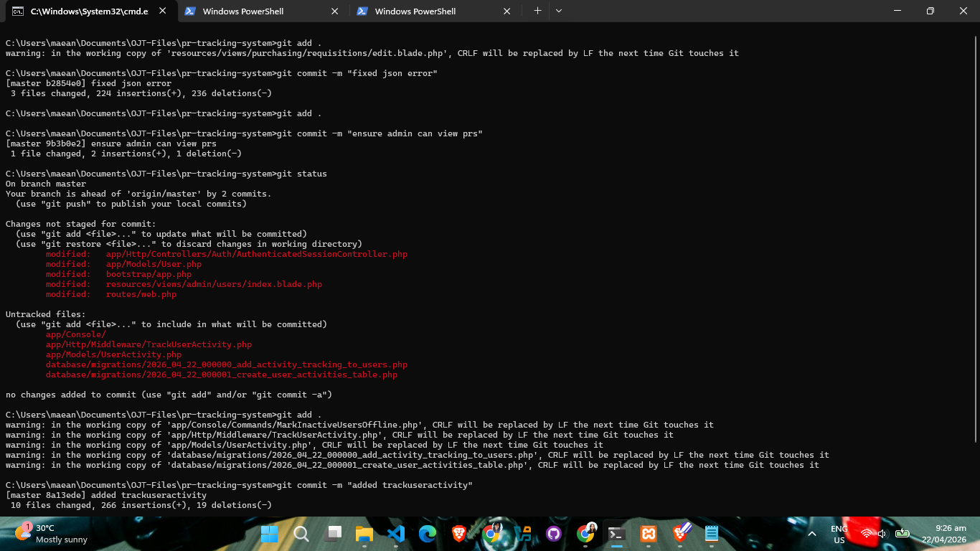Viewport: 980px width, 551px height.
Task: Click '3 files changed, 224 insertions(+)' line
Action: pos(141,93)
